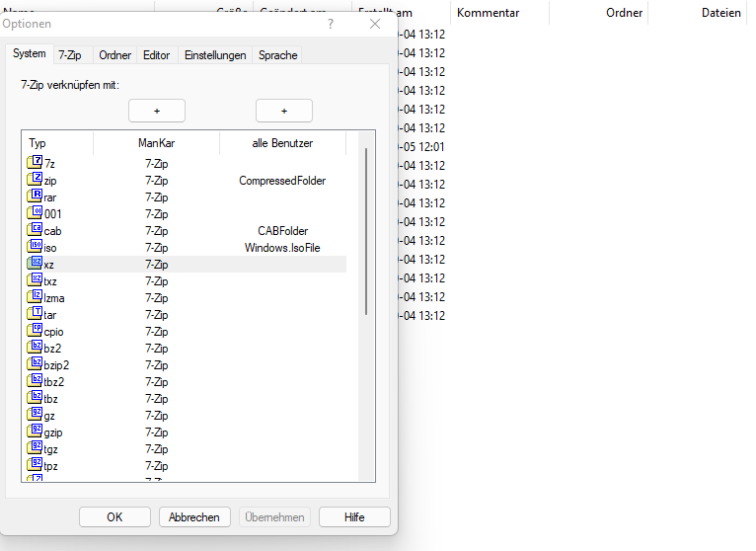Click the gz file type icon
The image size is (756, 551).
point(35,415)
